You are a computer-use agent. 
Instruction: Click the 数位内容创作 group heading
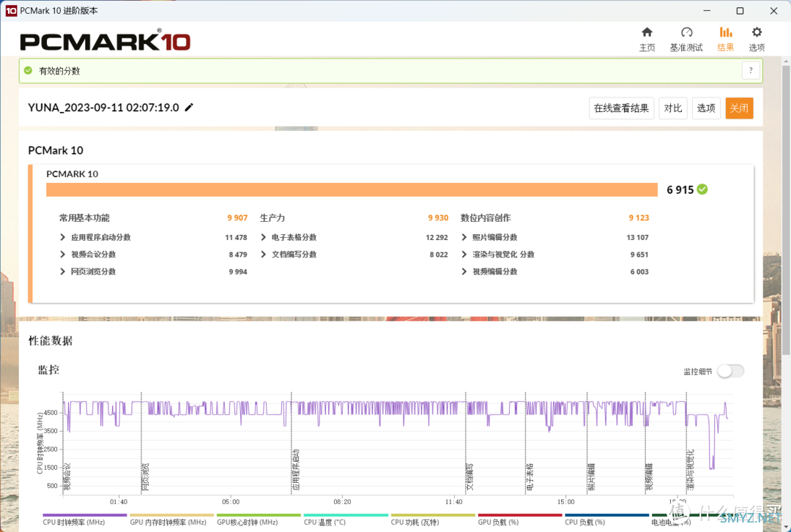tap(486, 218)
